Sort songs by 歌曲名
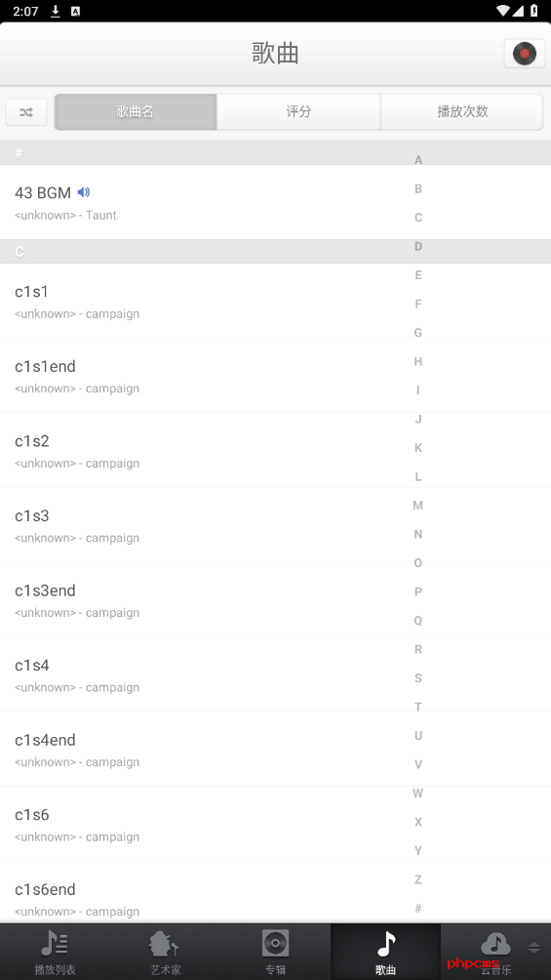Image resolution: width=551 pixels, height=980 pixels. [x=136, y=112]
